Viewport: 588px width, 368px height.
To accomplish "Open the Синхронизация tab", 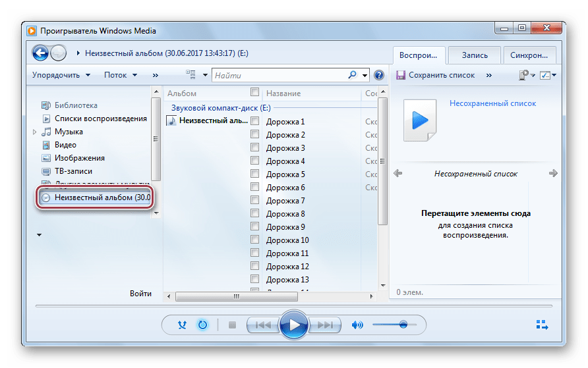I will click(x=529, y=55).
